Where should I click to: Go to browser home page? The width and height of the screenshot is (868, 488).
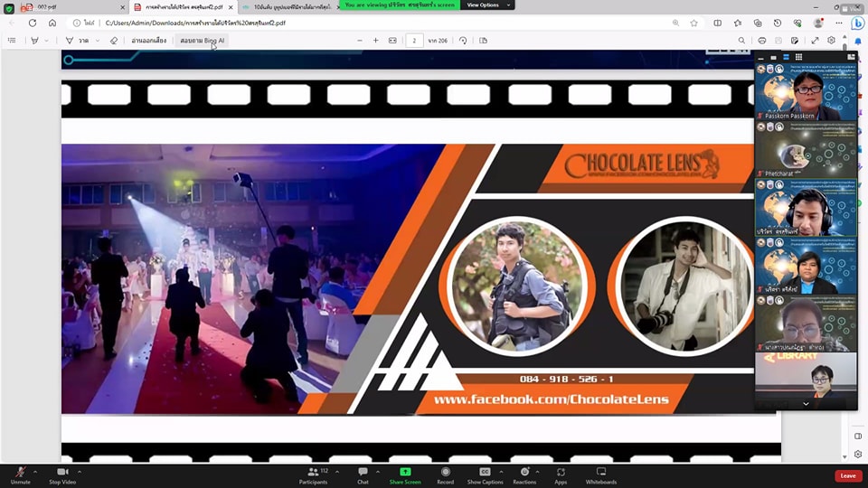point(52,23)
